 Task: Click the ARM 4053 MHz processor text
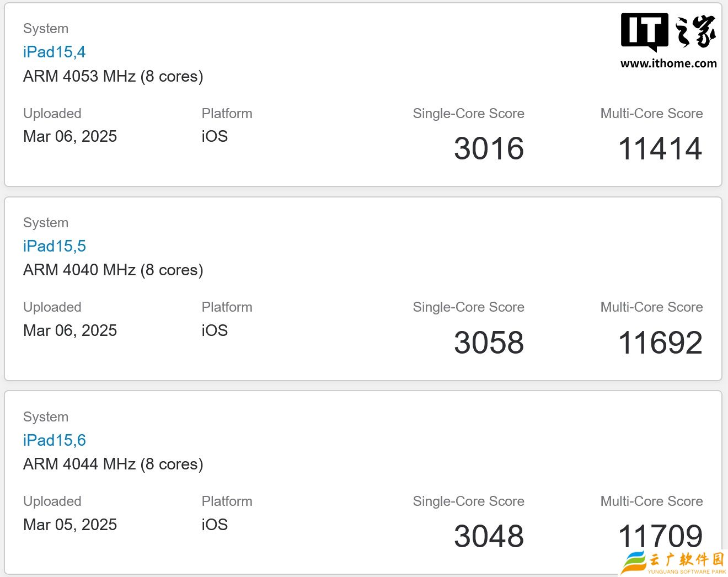tap(113, 76)
